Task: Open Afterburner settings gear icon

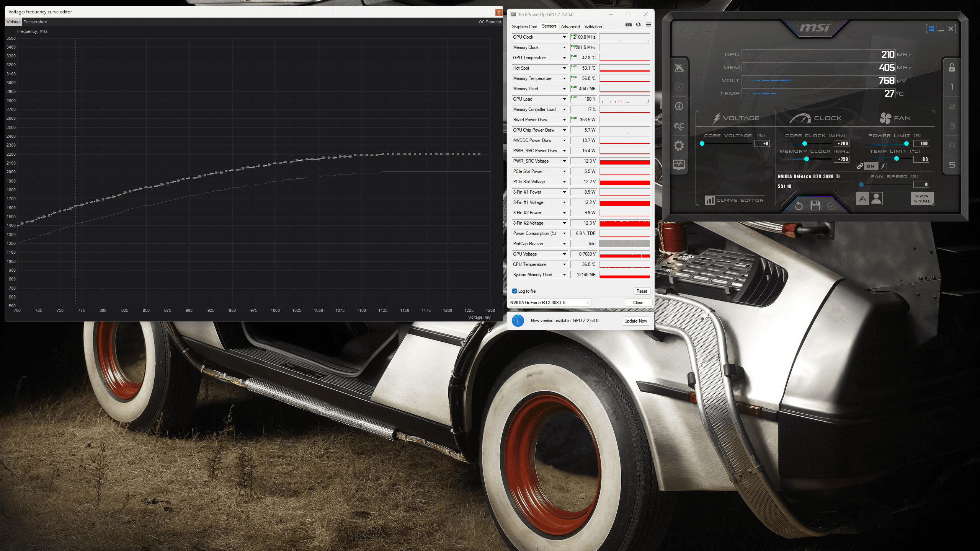Action: coord(679,145)
